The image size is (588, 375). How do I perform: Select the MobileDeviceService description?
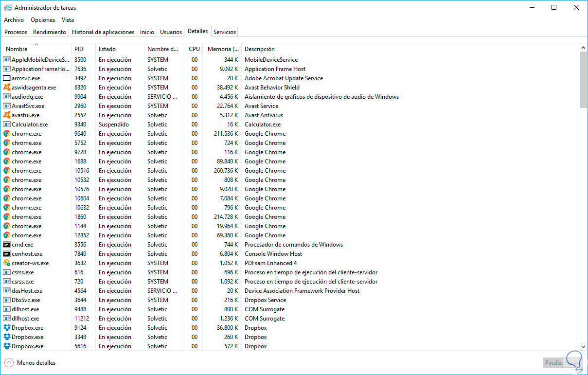(271, 60)
